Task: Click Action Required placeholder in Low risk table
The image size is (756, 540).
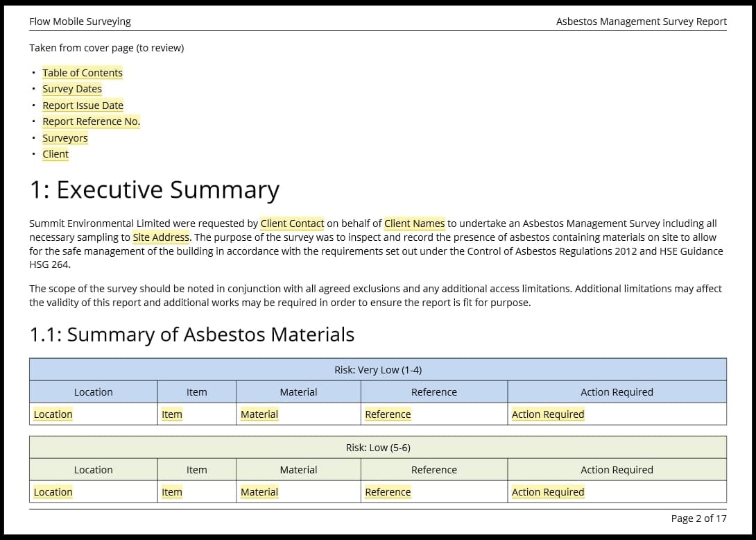Action: coord(548,491)
